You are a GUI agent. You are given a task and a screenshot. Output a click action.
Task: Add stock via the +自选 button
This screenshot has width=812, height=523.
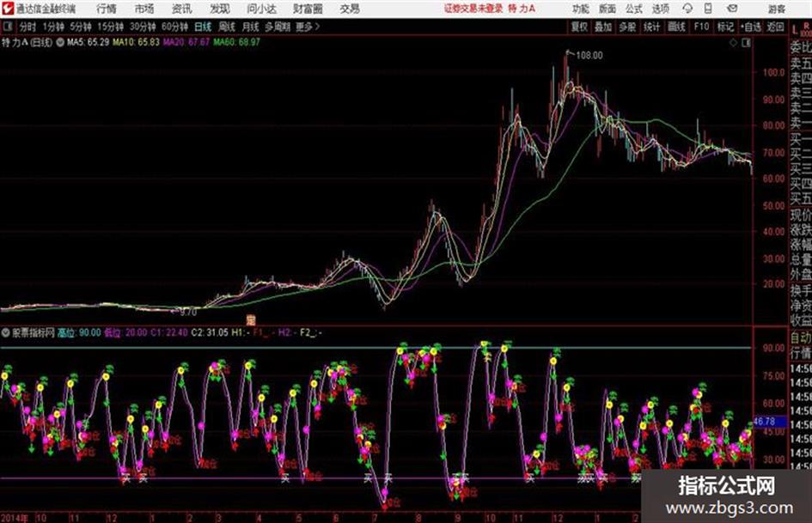(751, 27)
